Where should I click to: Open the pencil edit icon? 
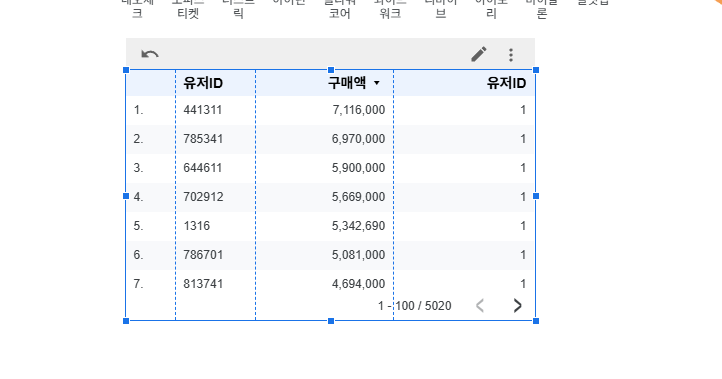pos(479,54)
